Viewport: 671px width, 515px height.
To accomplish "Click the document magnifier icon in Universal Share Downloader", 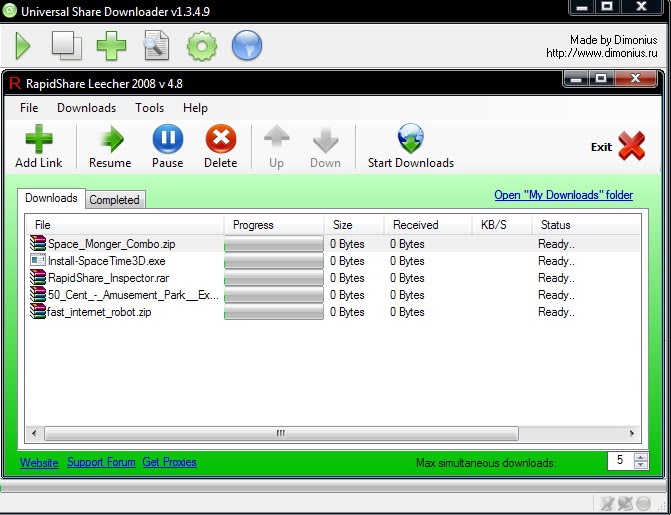I will pyautogui.click(x=156, y=45).
